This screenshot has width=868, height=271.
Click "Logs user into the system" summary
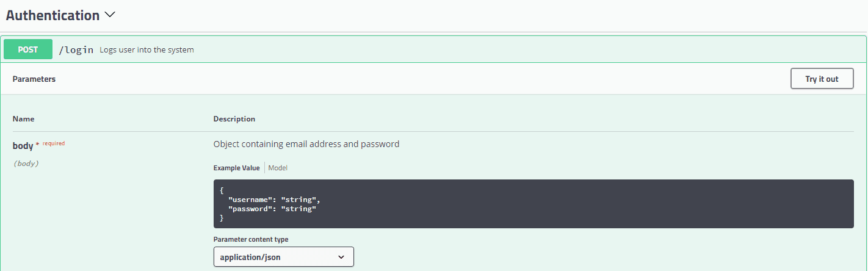[146, 50]
